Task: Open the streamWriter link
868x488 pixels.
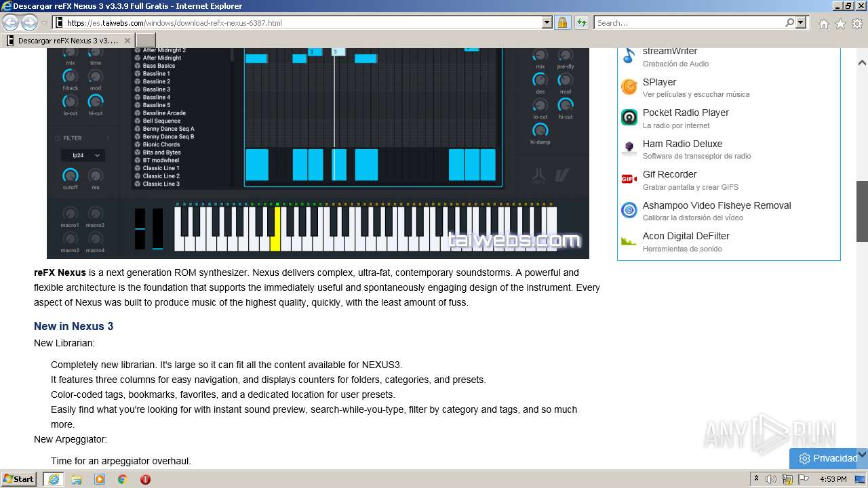Action: coord(670,51)
